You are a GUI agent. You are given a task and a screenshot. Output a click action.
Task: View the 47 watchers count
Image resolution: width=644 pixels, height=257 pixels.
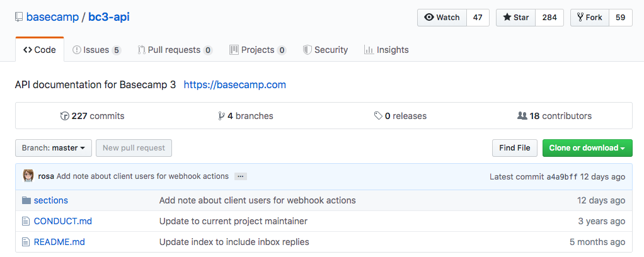478,17
